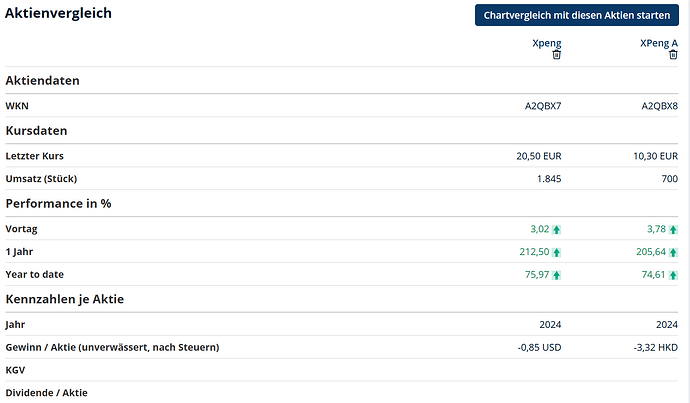
Task: Delete XPeng A column via trash icon
Action: 673,55
